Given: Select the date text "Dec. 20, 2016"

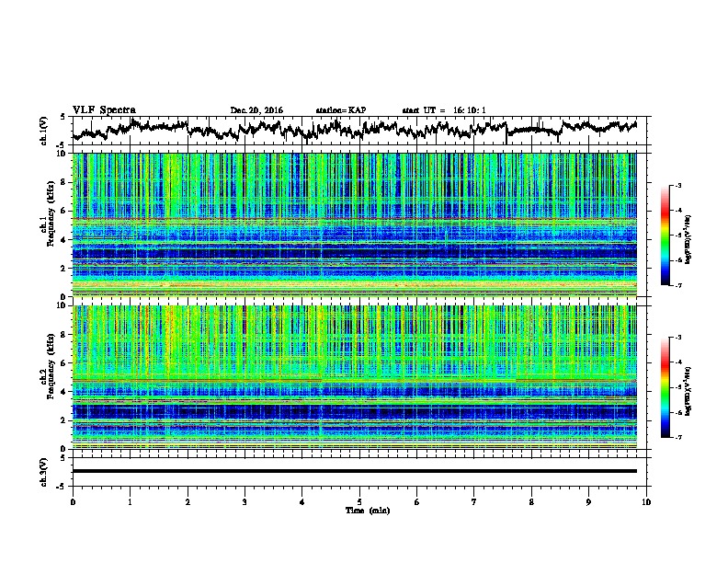Looking at the screenshot, I should tap(256, 110).
